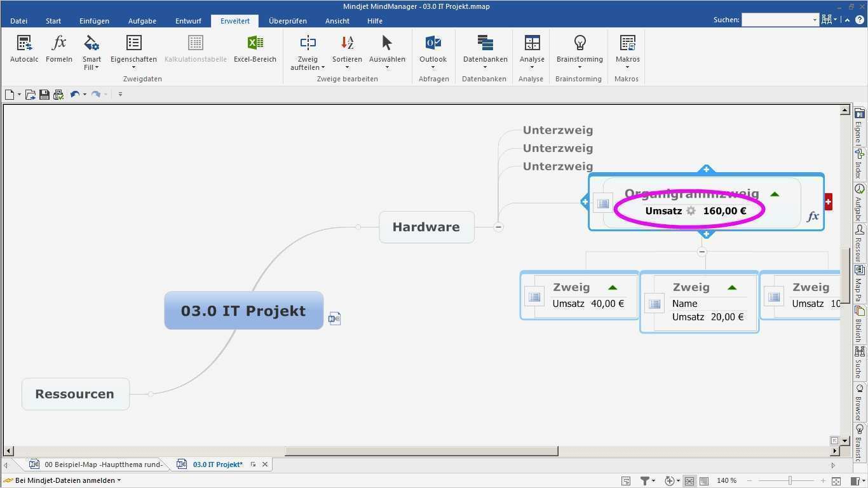The width and height of the screenshot is (868, 488).
Task: Switch to map view in the status bar
Action: [x=689, y=481]
